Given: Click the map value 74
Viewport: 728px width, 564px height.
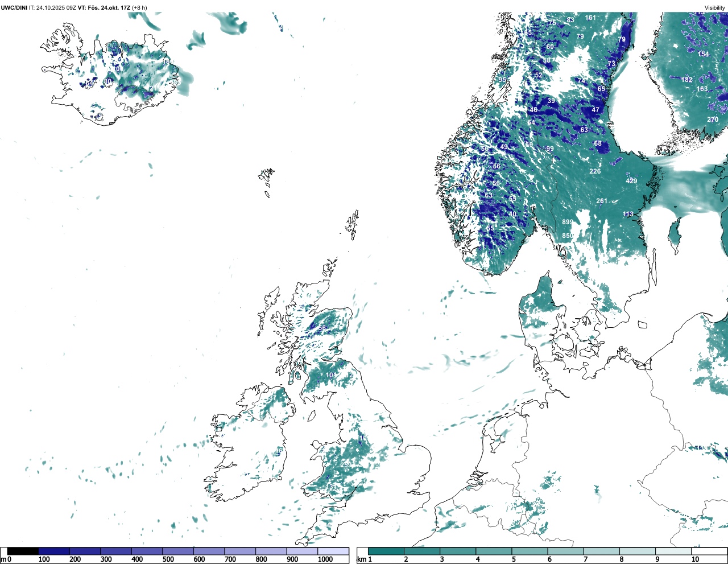Looking at the screenshot, I should tap(581, 81).
